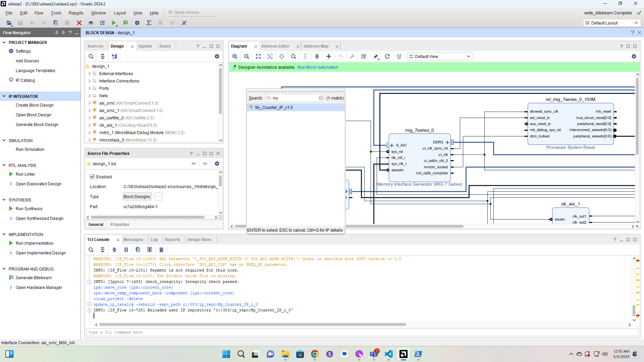Image resolution: width=644 pixels, height=362 pixels.
Task: Open the Default View dropdown
Action: 440,56
